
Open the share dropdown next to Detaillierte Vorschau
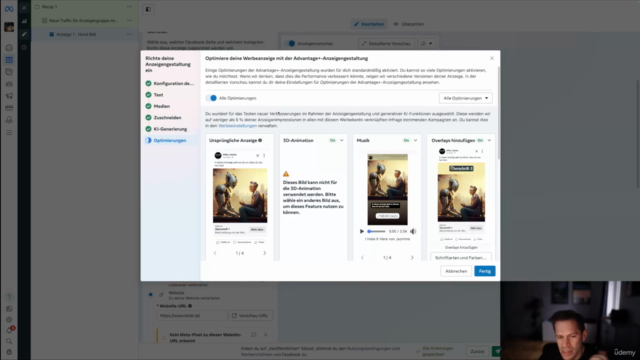(x=427, y=43)
